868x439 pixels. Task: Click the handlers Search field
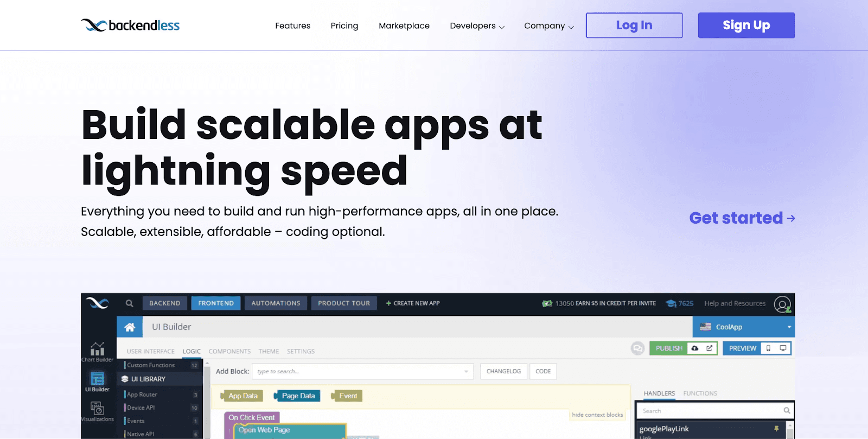[x=714, y=411]
